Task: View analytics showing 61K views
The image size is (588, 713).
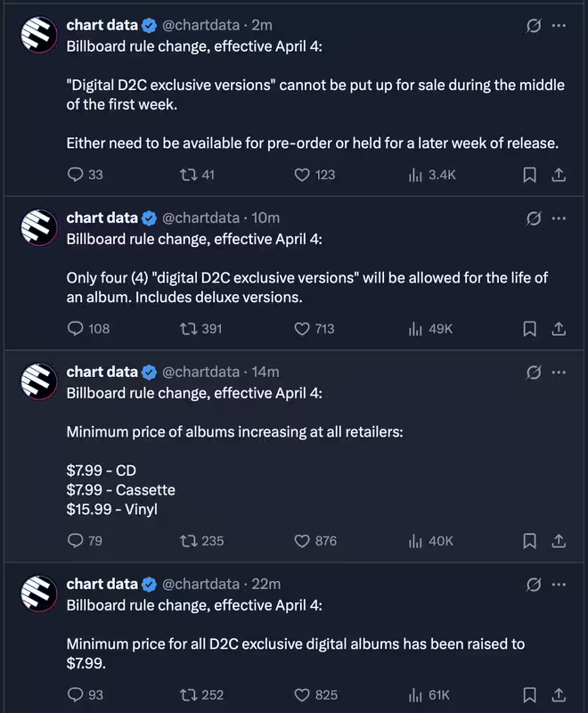Action: pyautogui.click(x=429, y=695)
